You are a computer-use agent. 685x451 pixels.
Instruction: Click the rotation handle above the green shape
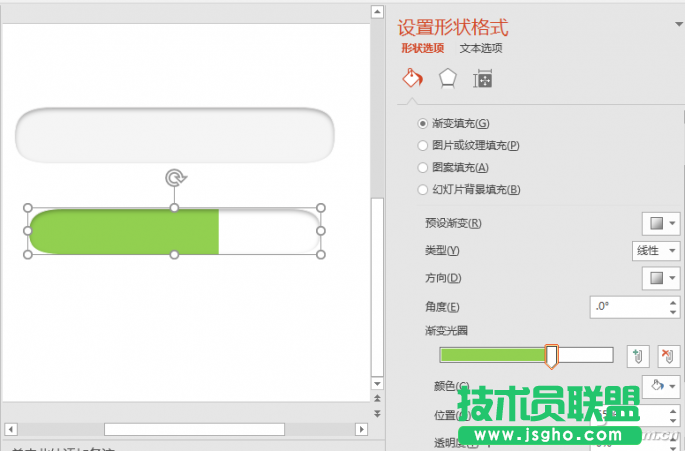click(x=174, y=178)
